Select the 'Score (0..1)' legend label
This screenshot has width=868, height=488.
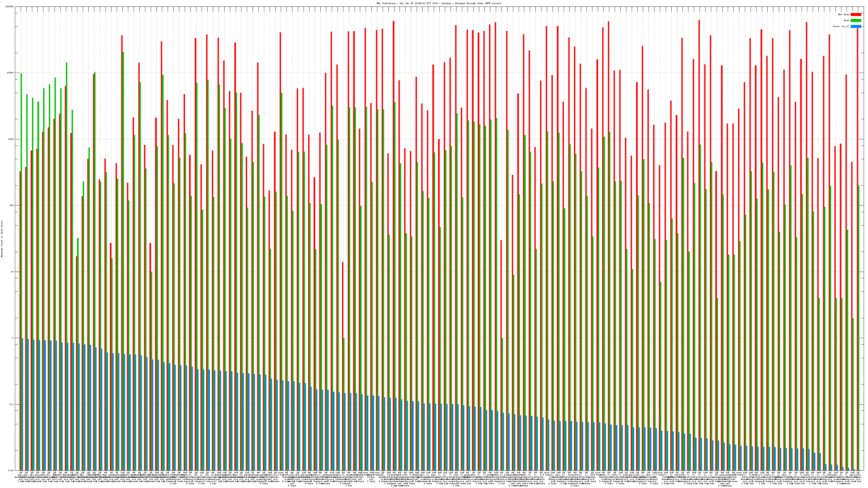tap(841, 27)
